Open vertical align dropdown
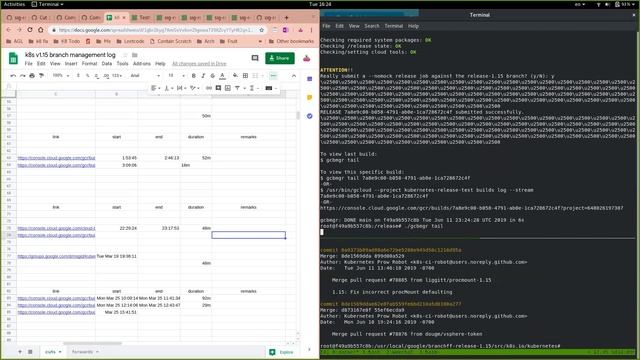This screenshot has height=360, width=640. click(x=168, y=88)
